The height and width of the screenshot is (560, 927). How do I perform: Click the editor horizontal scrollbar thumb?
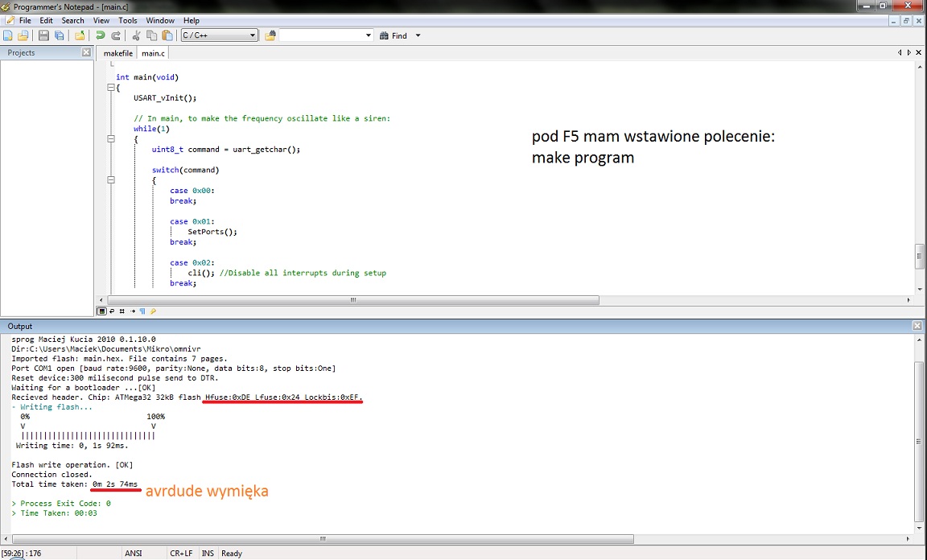[x=352, y=300]
